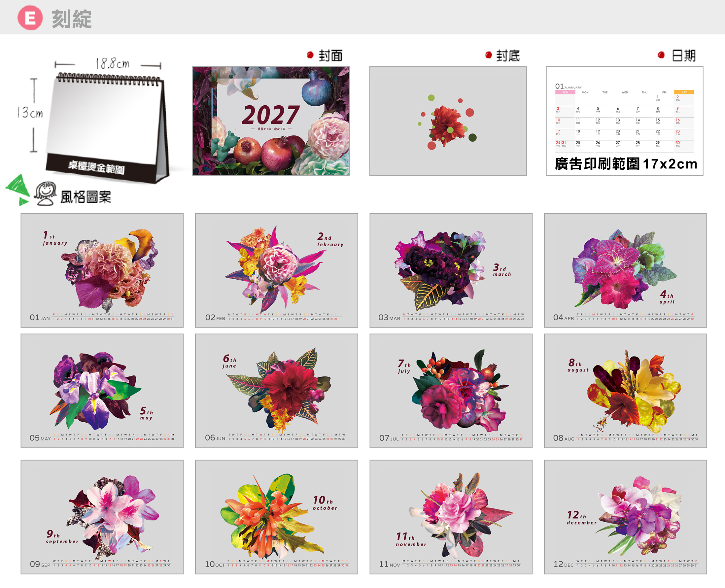Click the red dot beside 日期
Viewport: 725px width, 588px height.
coord(661,55)
